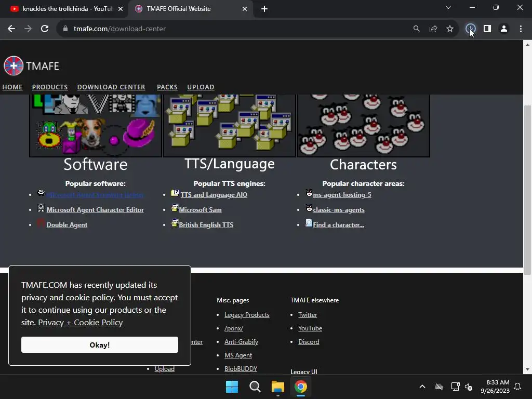Click the Double Agent red icon
The width and height of the screenshot is (532, 399).
tap(41, 222)
